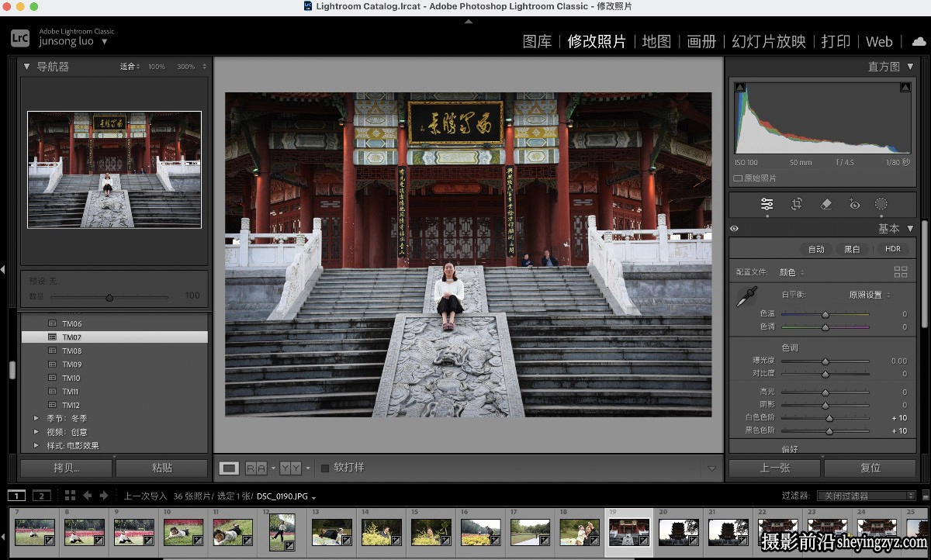This screenshot has width=931, height=560.
Task: Click the 自动 auto tone button
Action: point(816,249)
